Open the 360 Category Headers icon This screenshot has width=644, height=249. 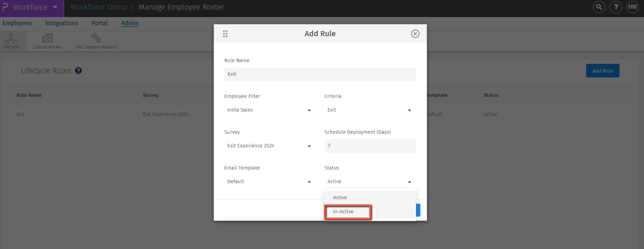pyautogui.click(x=96, y=41)
